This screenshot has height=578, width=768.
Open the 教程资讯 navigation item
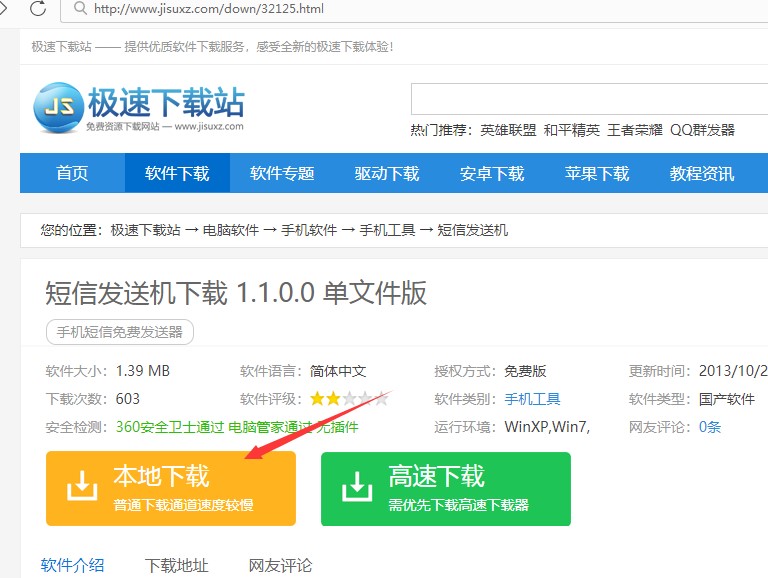[x=702, y=173]
